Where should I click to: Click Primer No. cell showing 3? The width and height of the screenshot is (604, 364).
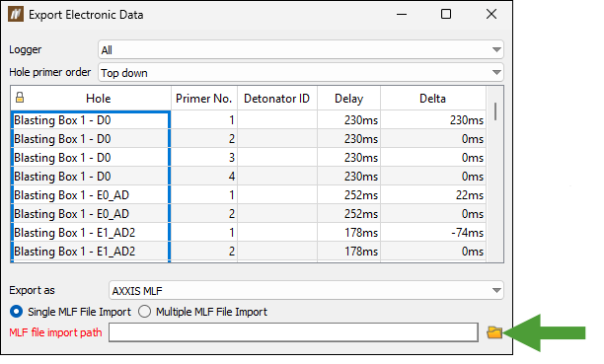(203, 158)
